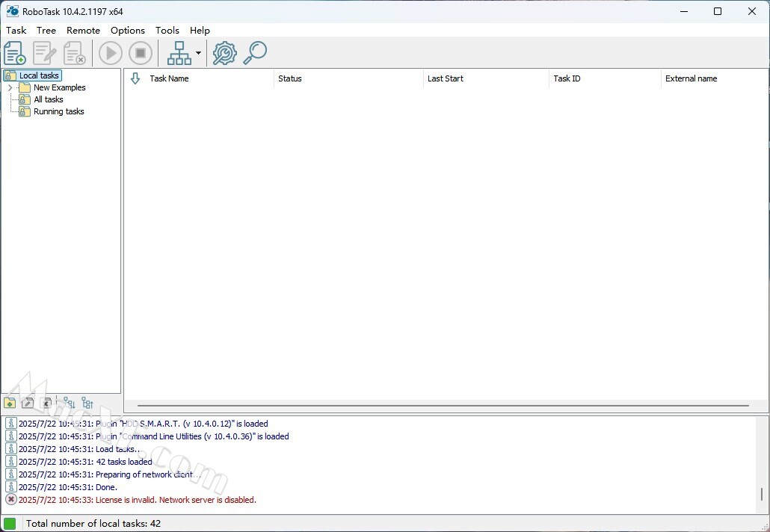
Task: Open the Task menu
Action: coord(16,31)
